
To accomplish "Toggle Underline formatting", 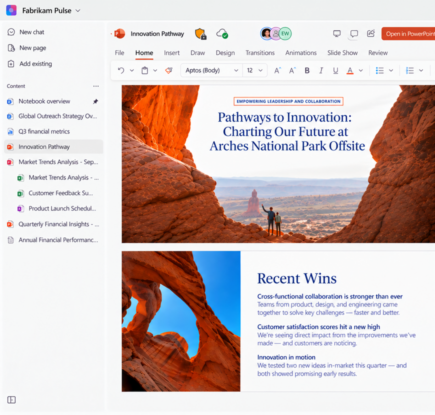I will click(335, 70).
